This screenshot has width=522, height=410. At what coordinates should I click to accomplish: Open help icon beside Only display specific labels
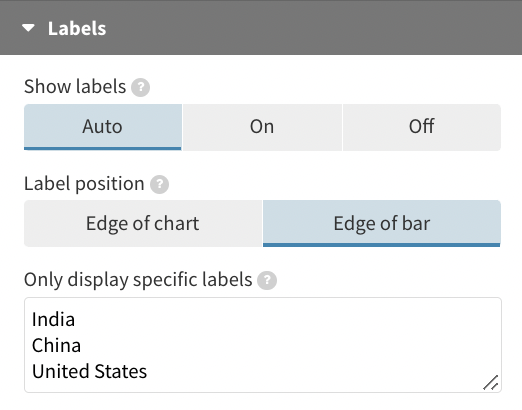click(x=267, y=280)
